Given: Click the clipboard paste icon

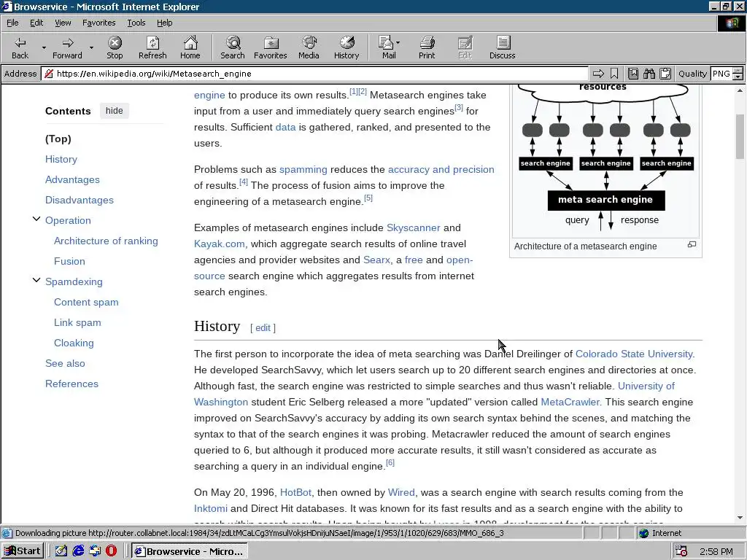Looking at the screenshot, I should pos(665,74).
